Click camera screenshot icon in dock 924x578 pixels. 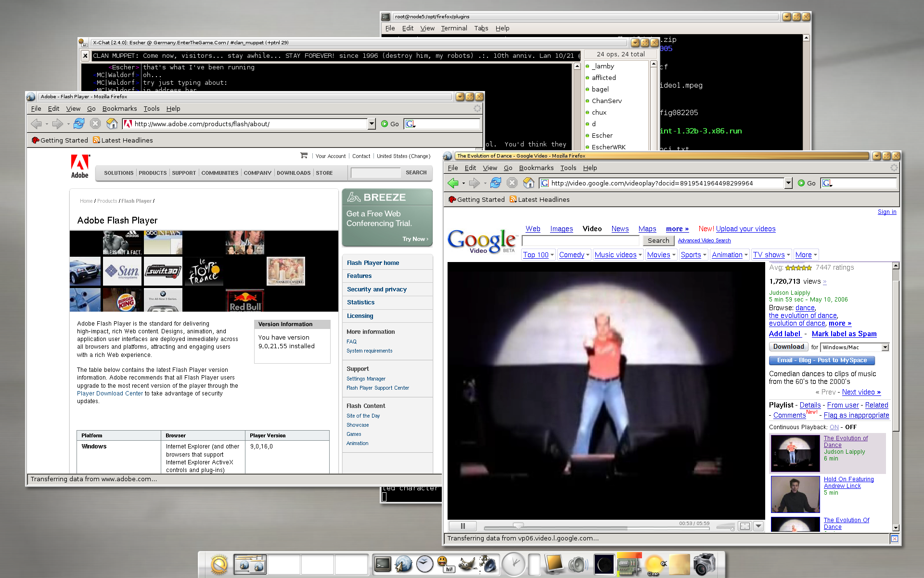tap(704, 564)
